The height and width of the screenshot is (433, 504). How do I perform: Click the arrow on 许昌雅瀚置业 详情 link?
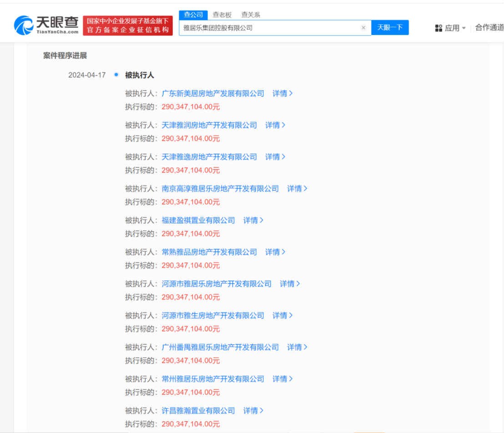(x=262, y=410)
